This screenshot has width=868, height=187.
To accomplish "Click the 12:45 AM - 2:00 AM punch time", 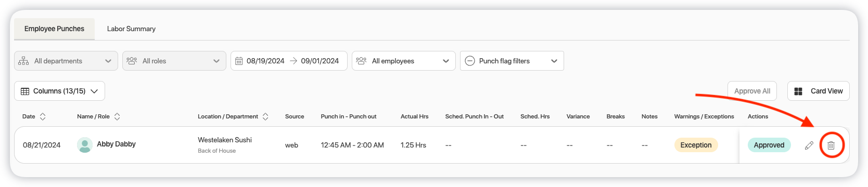I will [x=352, y=145].
